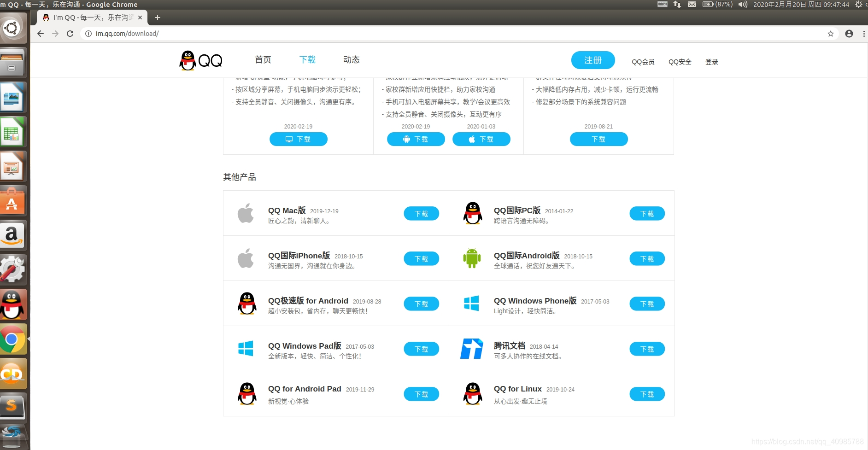Select the I'm QQ browser tab
Screen dimensions: 868x450
coord(92,18)
